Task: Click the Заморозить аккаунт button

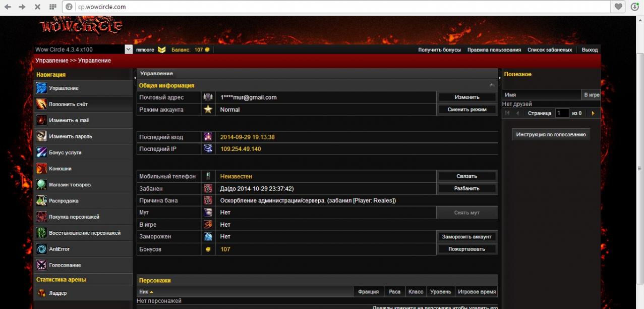Action: pos(467,237)
